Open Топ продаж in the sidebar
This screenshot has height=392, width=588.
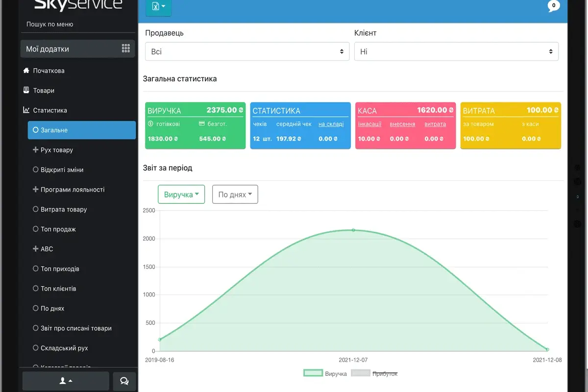click(x=58, y=229)
